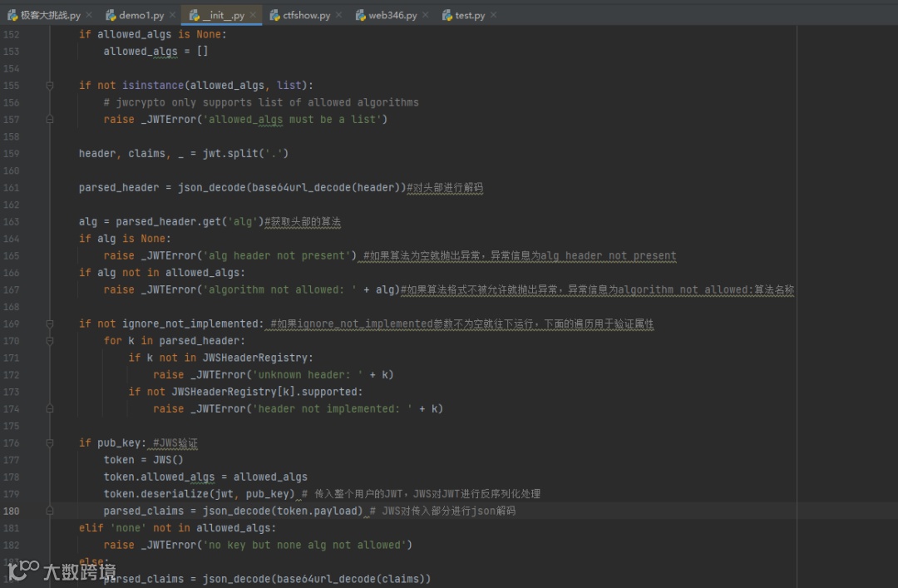Open the ctfshow.py tab
This screenshot has height=588, width=898.
click(x=306, y=15)
